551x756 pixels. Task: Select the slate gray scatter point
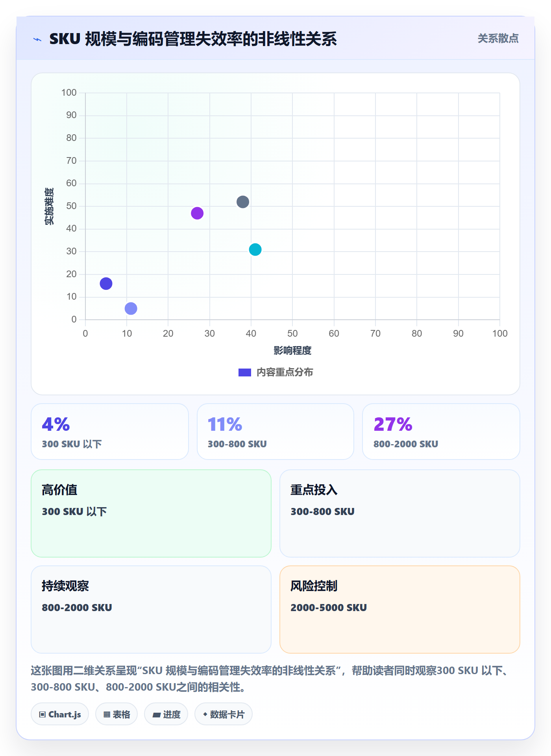[243, 202]
